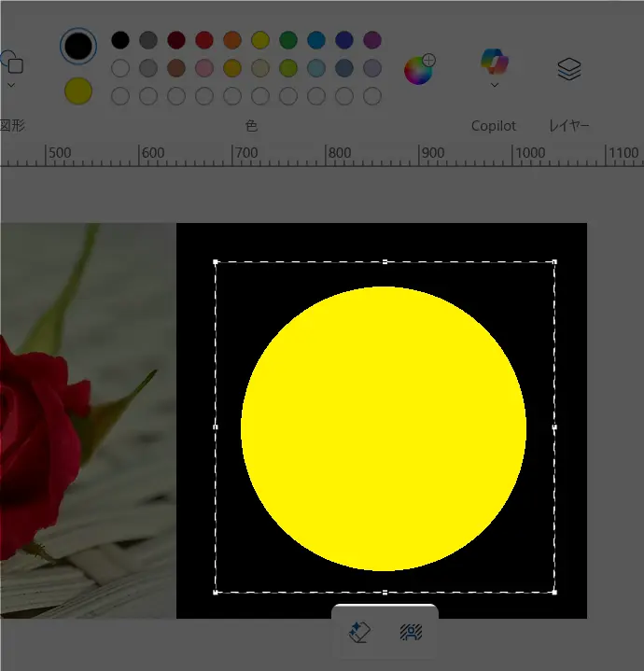Open the Edit colors rainbow wheel

tap(419, 69)
